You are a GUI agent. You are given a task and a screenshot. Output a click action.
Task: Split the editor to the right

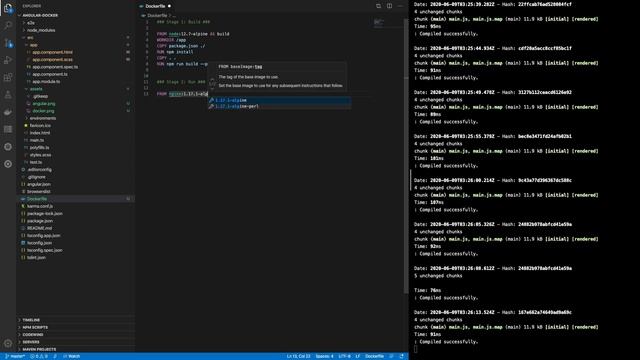point(389,6)
